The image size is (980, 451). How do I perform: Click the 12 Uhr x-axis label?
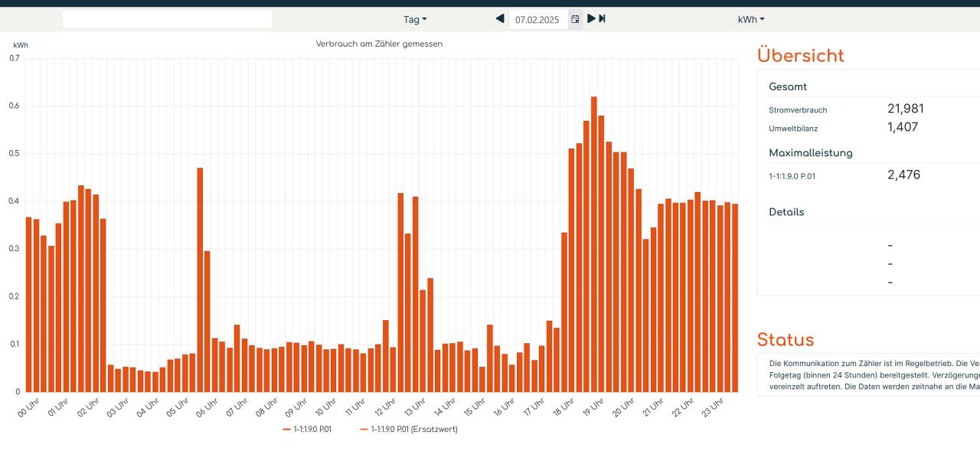coord(385,406)
